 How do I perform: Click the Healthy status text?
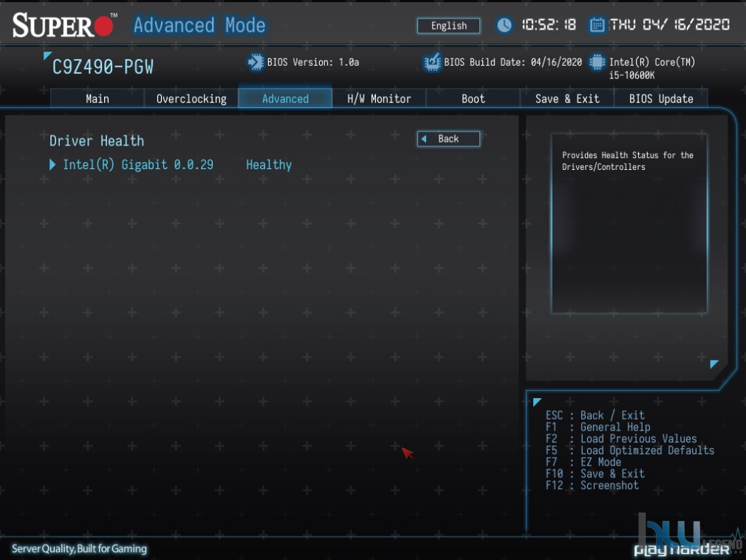(269, 165)
